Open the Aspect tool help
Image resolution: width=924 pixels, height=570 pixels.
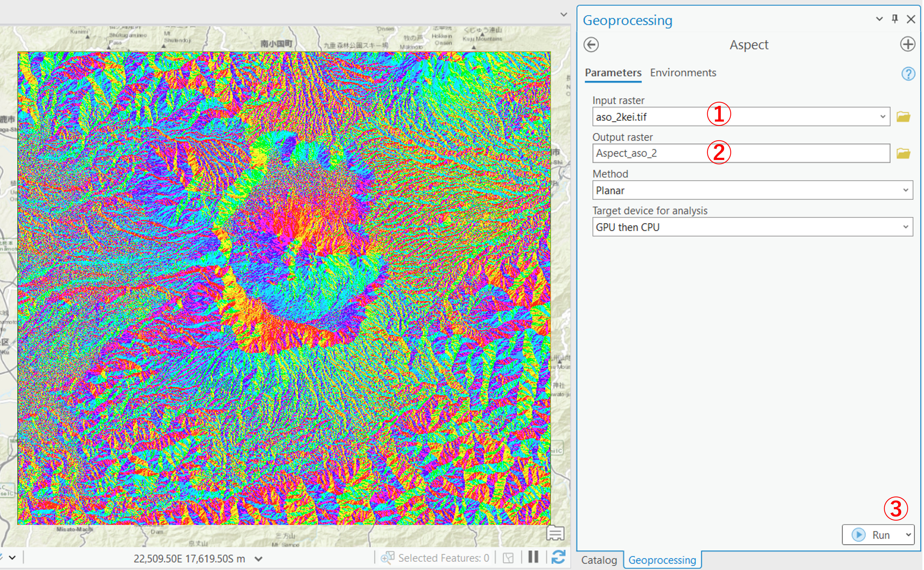pos(908,73)
